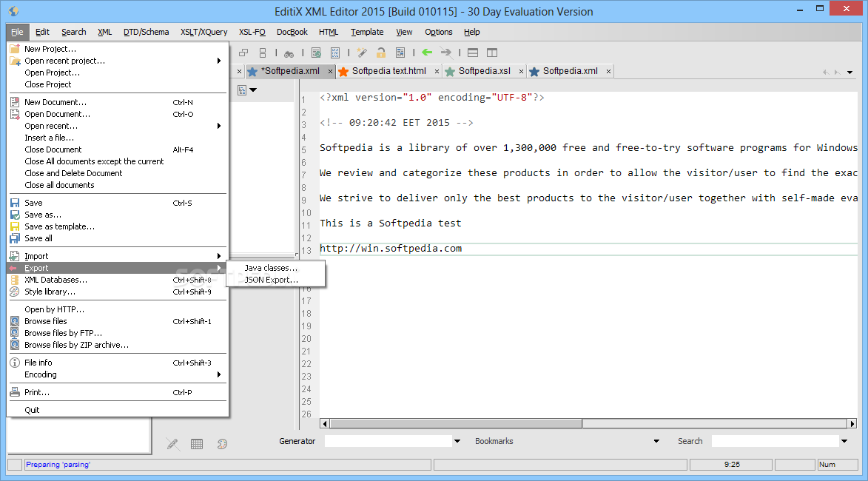Click the tree outline icon beside editor
Viewport: 868px width, 481px height.
click(x=242, y=90)
